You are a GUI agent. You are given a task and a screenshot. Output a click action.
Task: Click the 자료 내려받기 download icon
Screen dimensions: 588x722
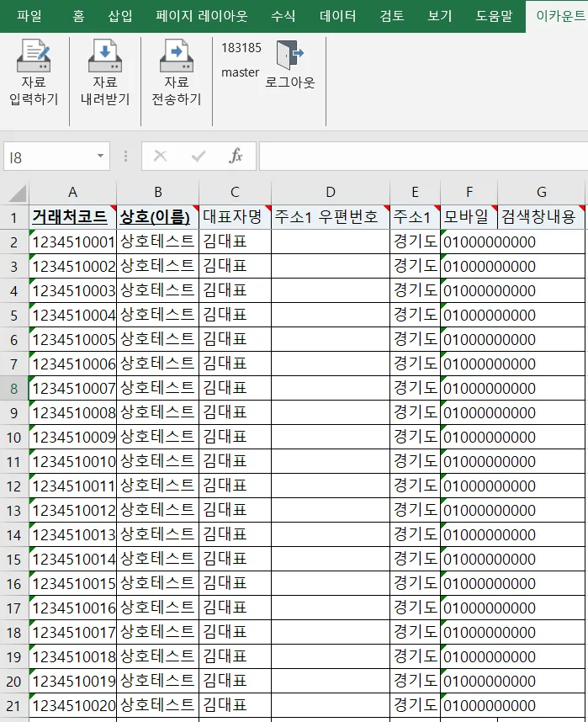[105, 56]
